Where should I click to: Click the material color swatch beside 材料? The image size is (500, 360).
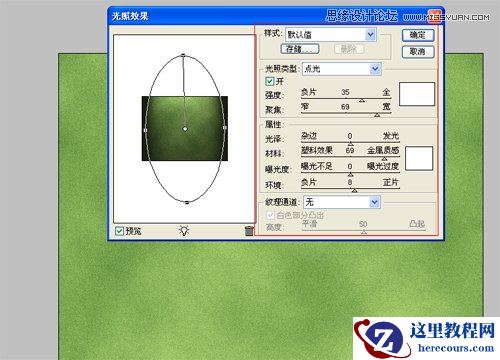(x=419, y=158)
